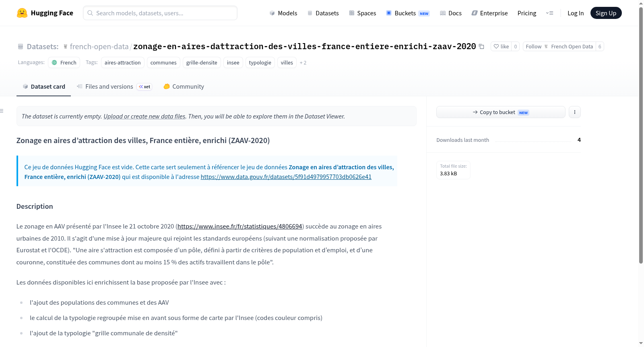Select the aires-attraction tag
The height and width of the screenshot is (347, 644).
point(123,62)
